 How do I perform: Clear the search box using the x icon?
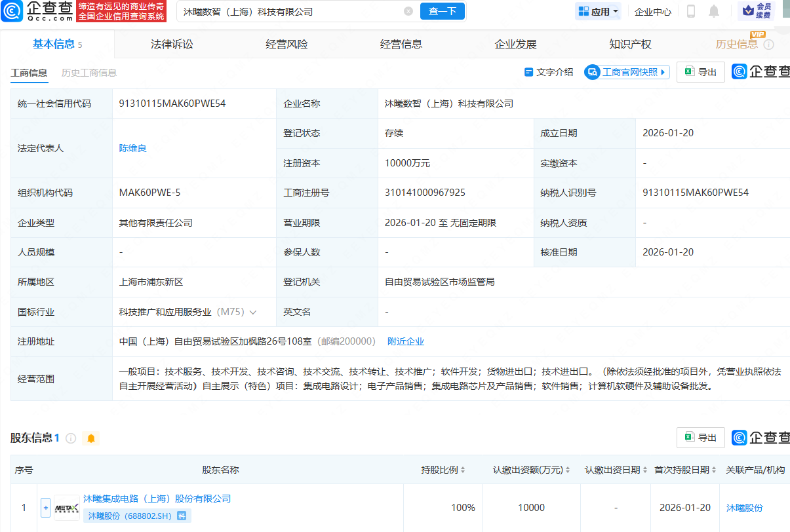coord(409,11)
